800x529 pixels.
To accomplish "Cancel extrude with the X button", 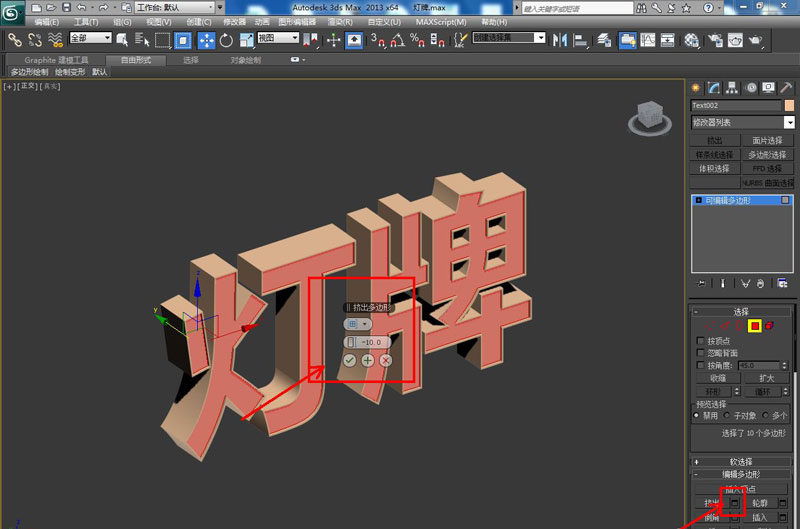I will [386, 360].
